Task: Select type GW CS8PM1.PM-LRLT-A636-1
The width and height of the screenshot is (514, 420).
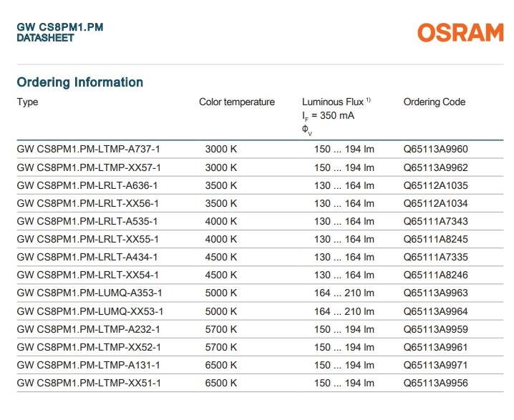Action: tap(87, 185)
